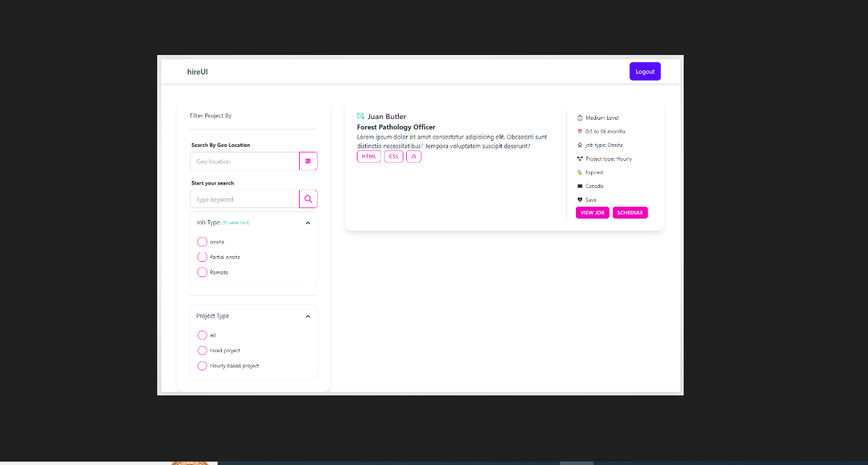Click the geo location map icon button
The image size is (868, 465).
(308, 161)
